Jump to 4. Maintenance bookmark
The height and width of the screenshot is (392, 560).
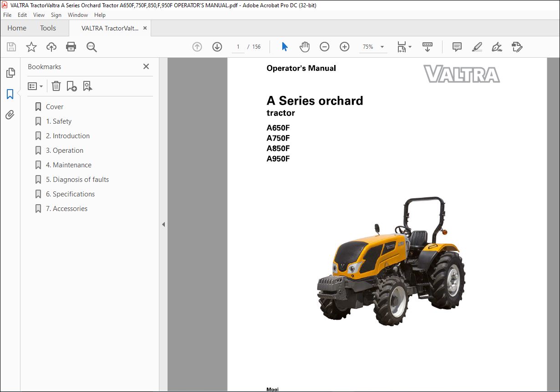coord(69,165)
